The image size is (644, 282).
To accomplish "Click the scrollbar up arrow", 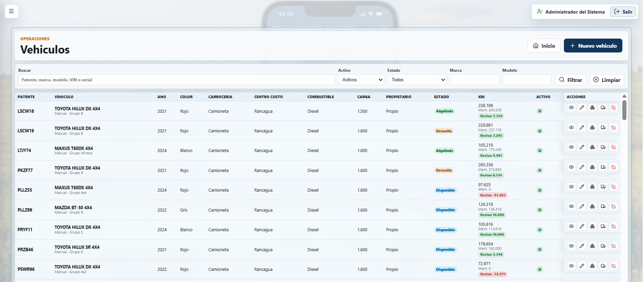I will coord(624,96).
